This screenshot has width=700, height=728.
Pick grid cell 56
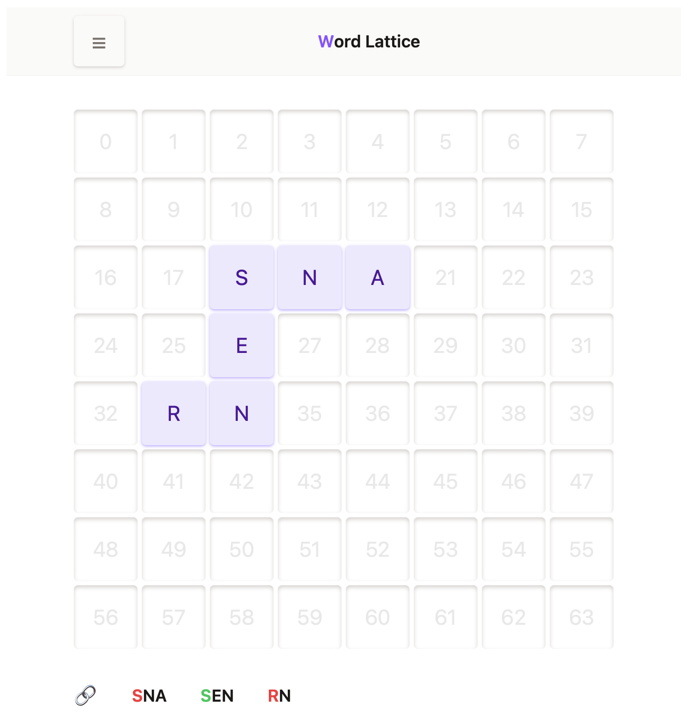click(105, 617)
